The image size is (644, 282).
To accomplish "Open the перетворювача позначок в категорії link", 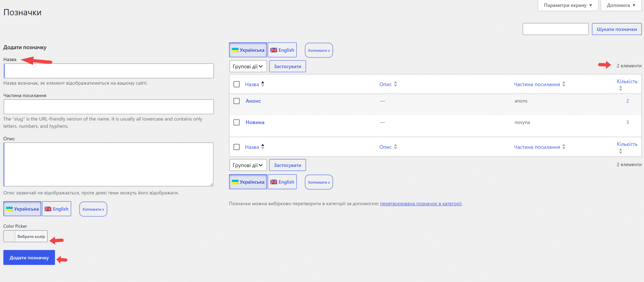I will click(421, 203).
